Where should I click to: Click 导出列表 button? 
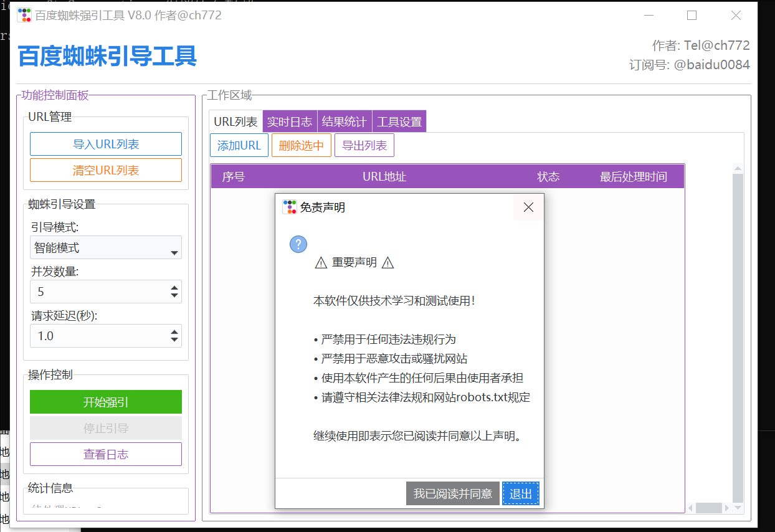pos(364,146)
